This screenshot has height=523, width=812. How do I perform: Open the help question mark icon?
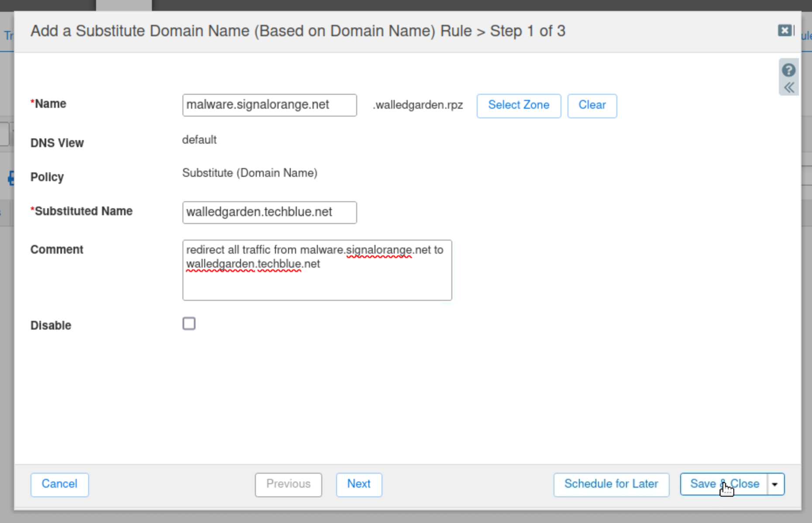click(x=788, y=70)
